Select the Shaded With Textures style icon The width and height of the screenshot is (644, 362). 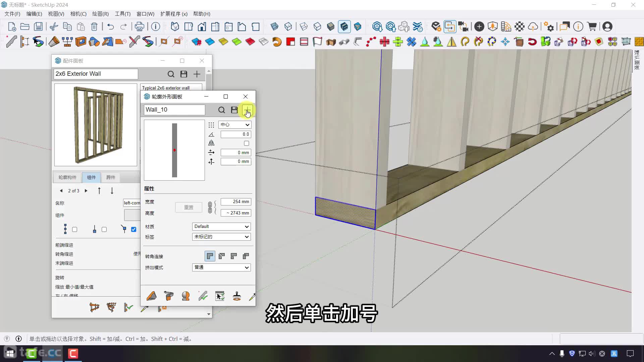coord(344,26)
